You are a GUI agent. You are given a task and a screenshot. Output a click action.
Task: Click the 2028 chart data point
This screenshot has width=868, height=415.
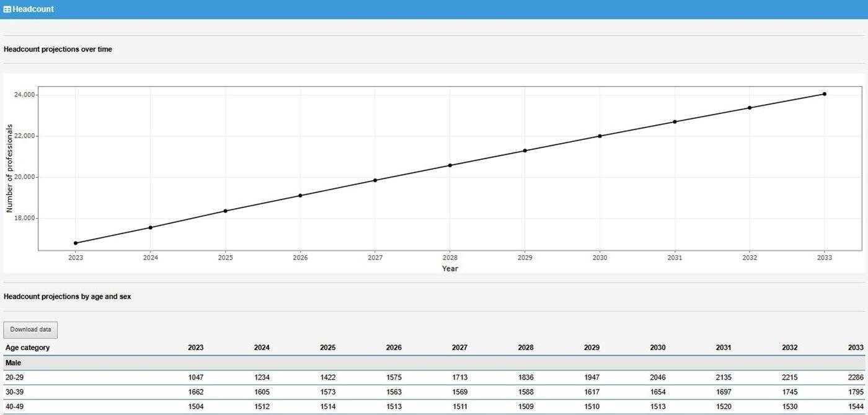click(x=450, y=165)
